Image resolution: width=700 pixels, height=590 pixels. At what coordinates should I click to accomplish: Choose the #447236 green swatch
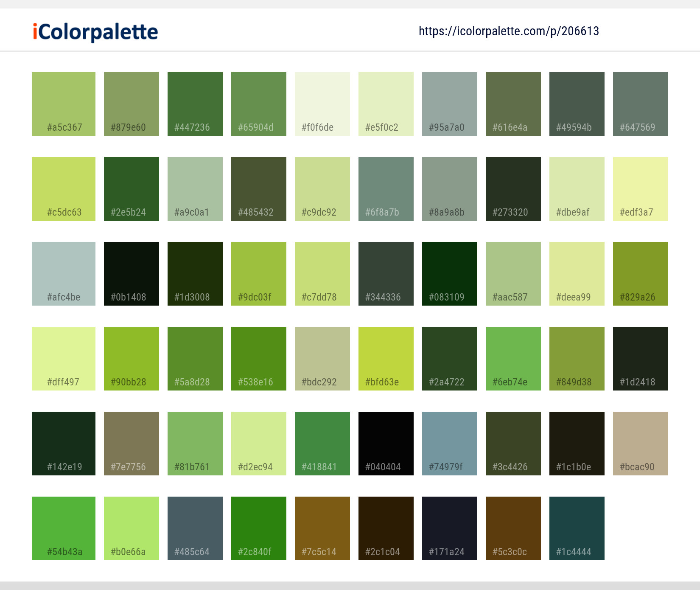coord(195,104)
